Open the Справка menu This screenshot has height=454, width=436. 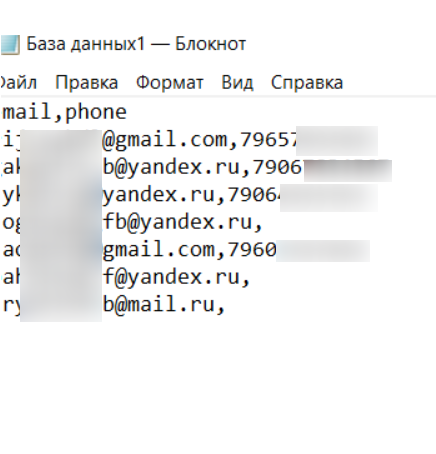pyautogui.click(x=307, y=82)
